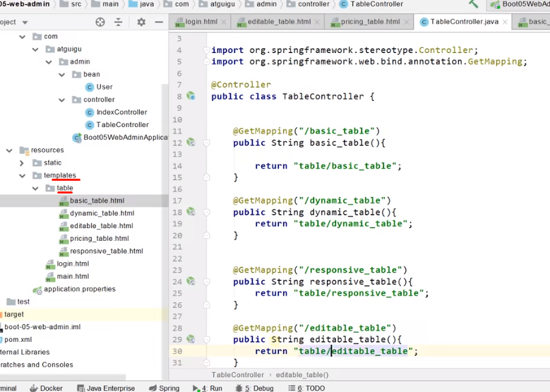The image size is (550, 392).
Task: Click the Project panel horizontal scrollbar
Action: (x=63, y=377)
